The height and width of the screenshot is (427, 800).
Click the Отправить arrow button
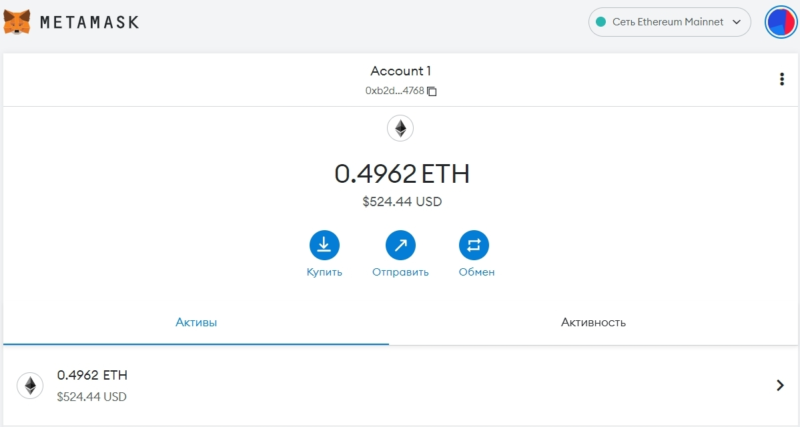click(401, 245)
